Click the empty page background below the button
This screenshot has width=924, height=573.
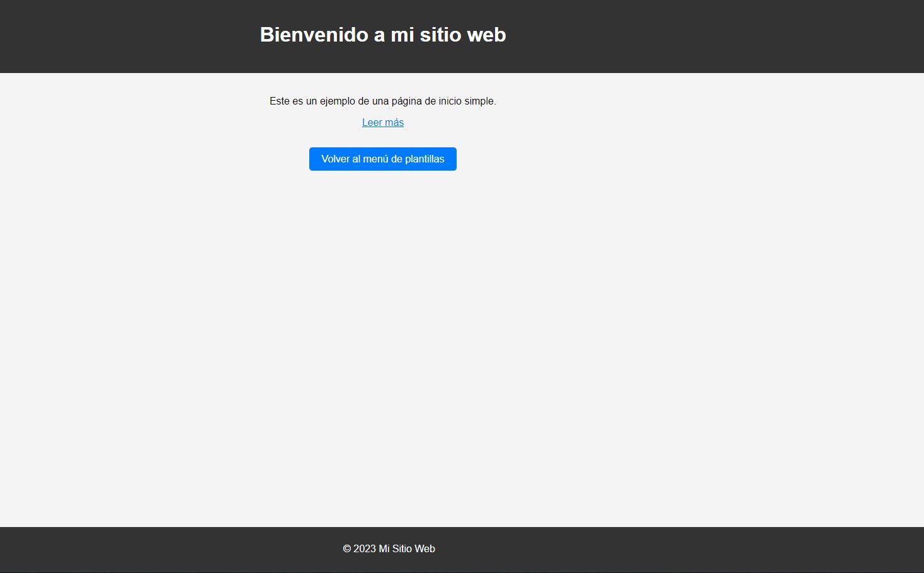click(x=382, y=315)
